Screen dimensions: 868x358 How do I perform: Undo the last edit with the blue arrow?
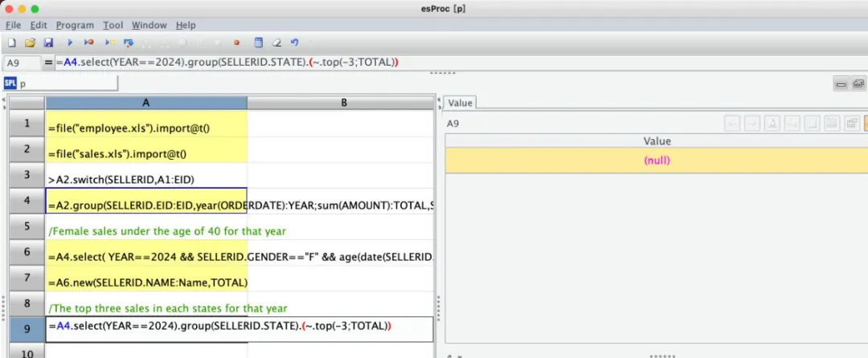pyautogui.click(x=294, y=43)
